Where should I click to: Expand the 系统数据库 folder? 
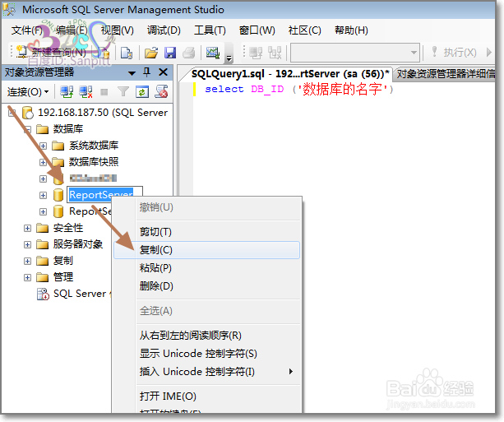tap(43, 146)
